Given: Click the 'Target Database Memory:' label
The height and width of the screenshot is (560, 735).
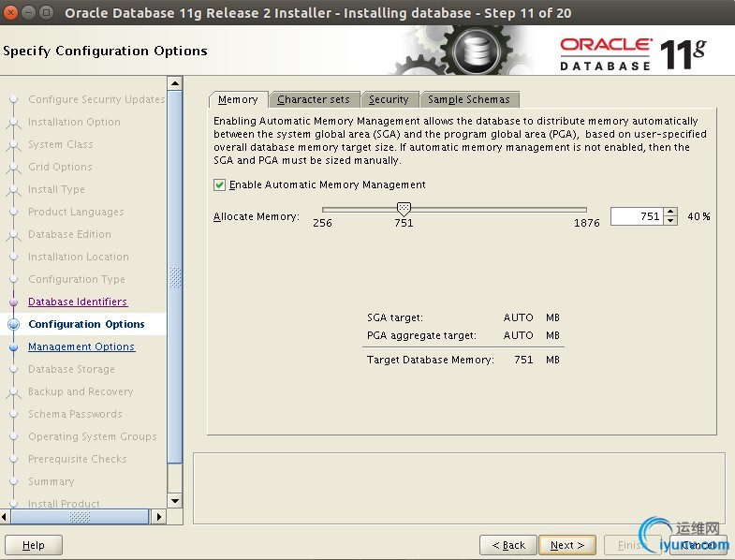Looking at the screenshot, I should coord(431,360).
